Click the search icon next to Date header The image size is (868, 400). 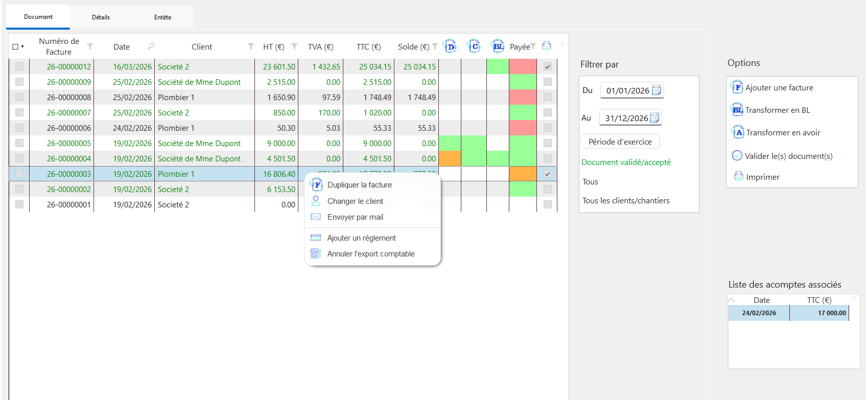click(x=151, y=46)
